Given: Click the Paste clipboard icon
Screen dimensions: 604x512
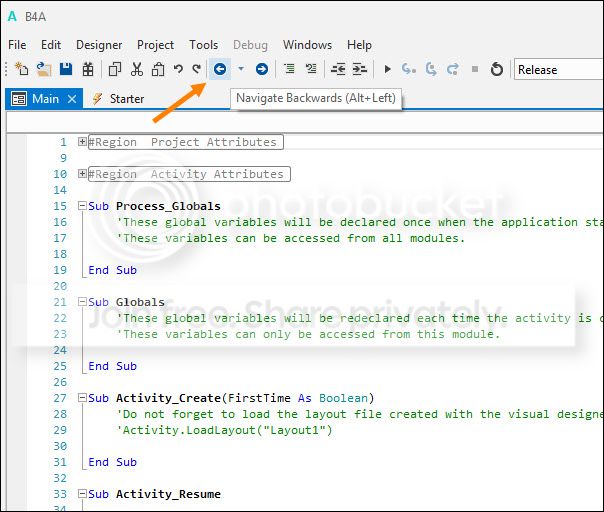Looking at the screenshot, I should coord(158,69).
